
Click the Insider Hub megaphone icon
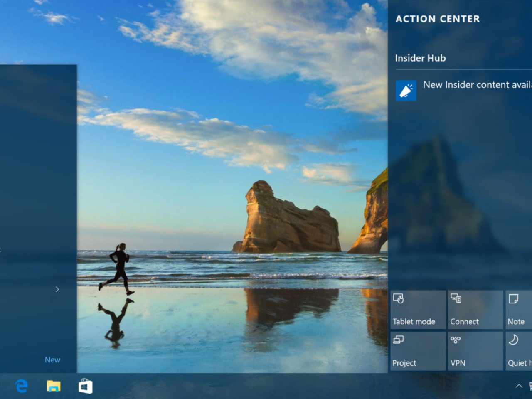point(406,90)
